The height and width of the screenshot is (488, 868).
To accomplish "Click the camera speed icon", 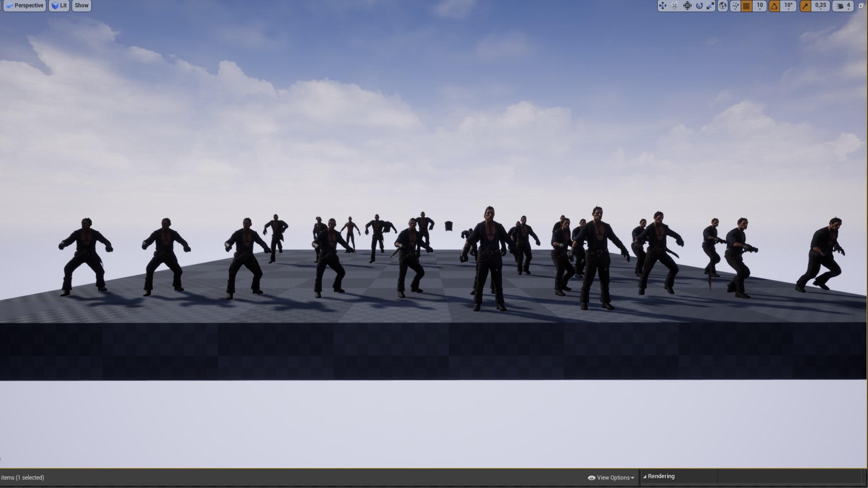I will (840, 5).
